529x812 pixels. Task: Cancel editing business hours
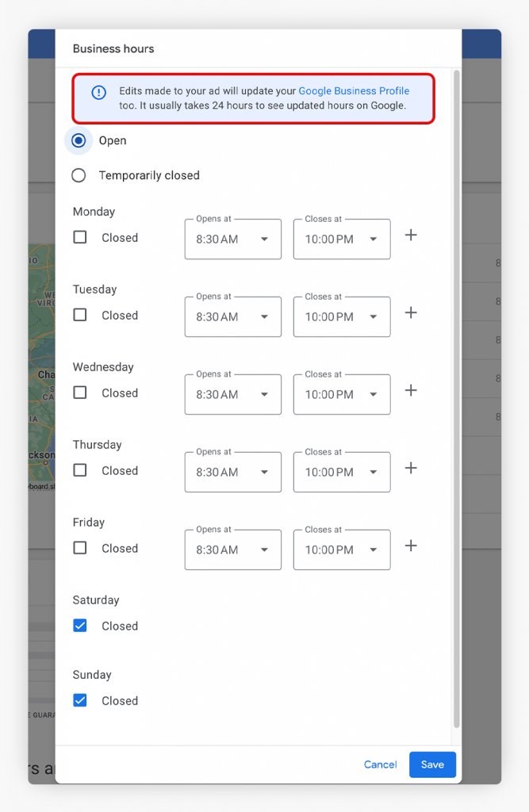click(380, 764)
